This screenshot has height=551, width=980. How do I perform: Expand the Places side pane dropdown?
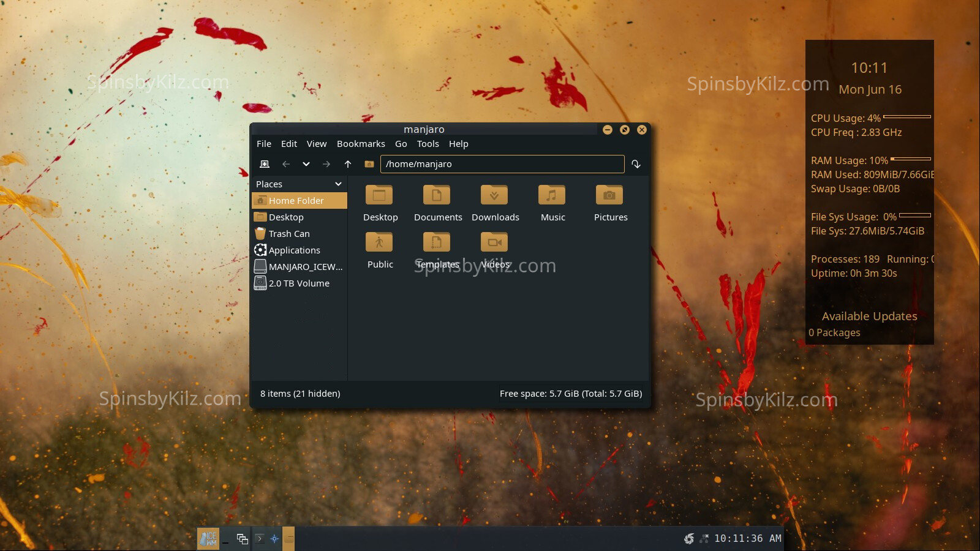coord(338,184)
